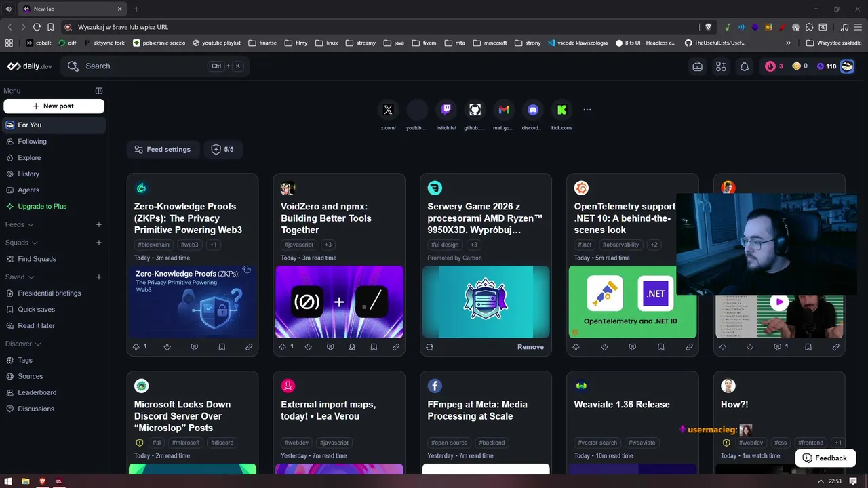Image resolution: width=868 pixels, height=488 pixels.
Task: Open comments on Zero-Knowledge Proofs post
Action: 195,347
